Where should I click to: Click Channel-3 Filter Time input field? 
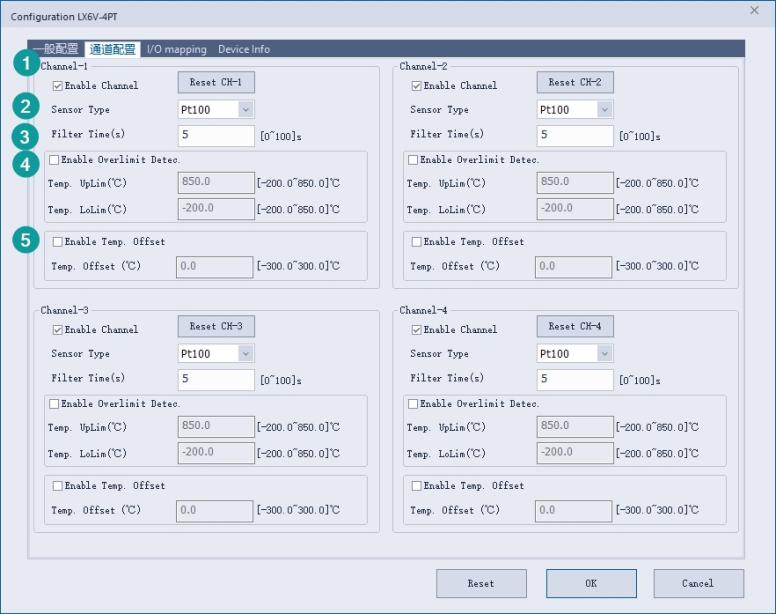tap(216, 380)
